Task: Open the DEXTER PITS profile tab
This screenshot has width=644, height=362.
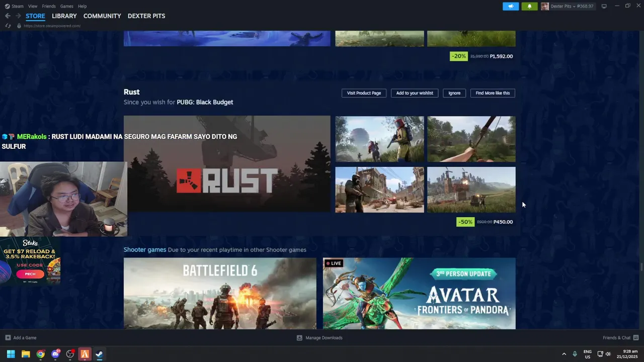Action: click(x=146, y=16)
